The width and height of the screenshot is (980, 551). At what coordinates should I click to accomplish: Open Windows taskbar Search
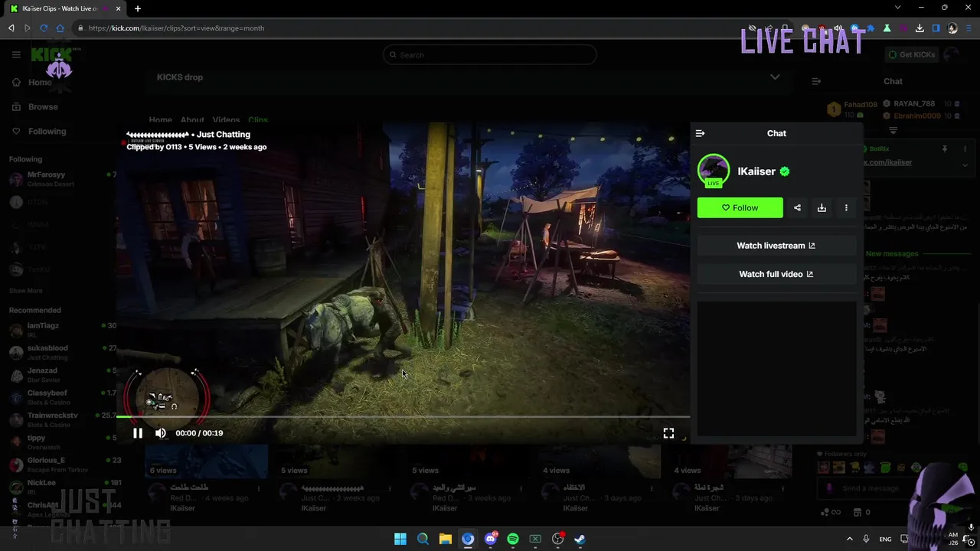pyautogui.click(x=423, y=539)
